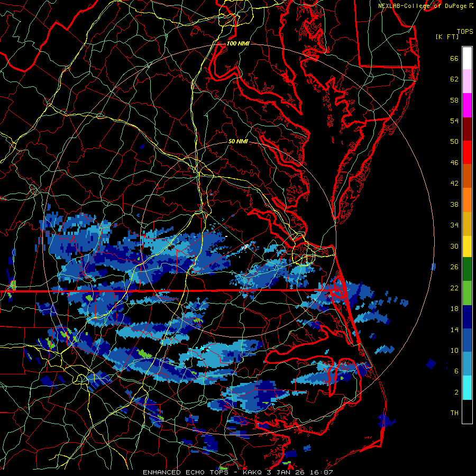Click the orange swatch near 38
Viewport: 476px width, 476px height.
tap(467, 200)
